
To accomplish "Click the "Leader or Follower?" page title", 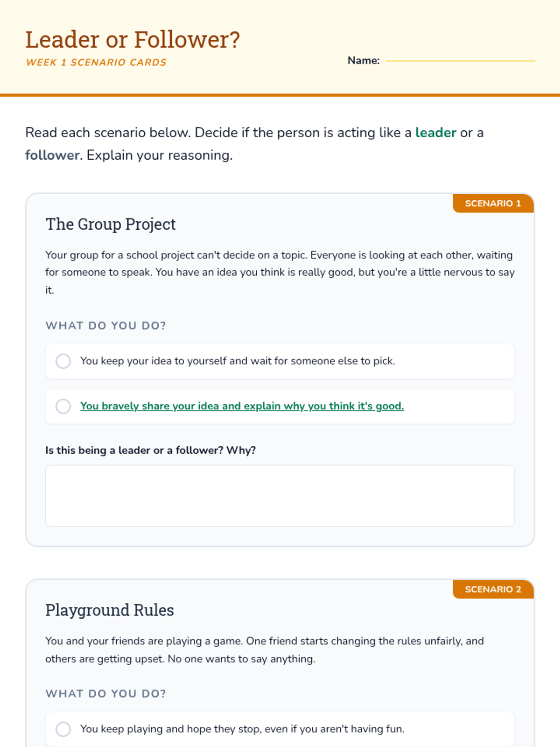I will (x=133, y=40).
